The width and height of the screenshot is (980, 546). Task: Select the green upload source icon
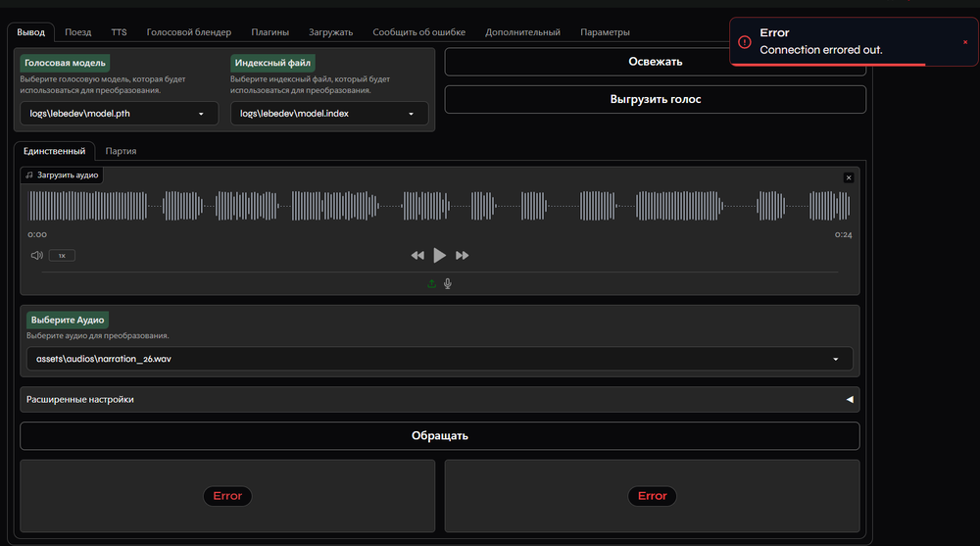[x=431, y=283]
